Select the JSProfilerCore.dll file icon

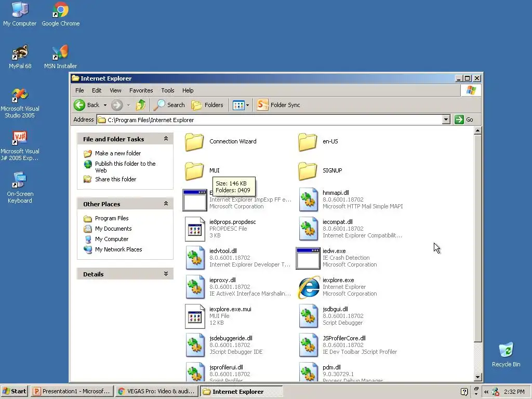coord(308,345)
